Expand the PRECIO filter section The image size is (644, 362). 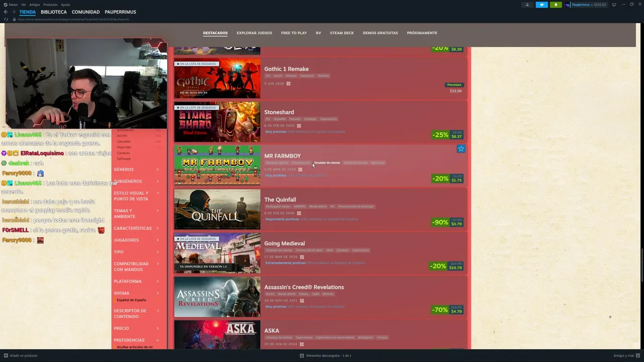136,328
